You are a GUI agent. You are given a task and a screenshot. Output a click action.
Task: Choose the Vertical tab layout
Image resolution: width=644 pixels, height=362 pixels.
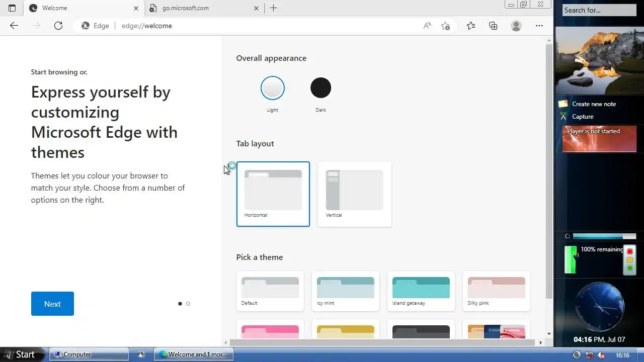(x=355, y=194)
